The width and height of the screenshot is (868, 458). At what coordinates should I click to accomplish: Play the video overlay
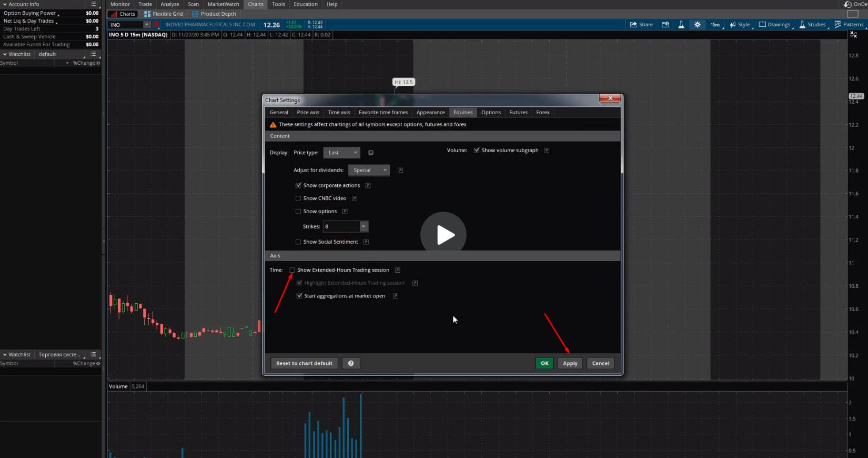pos(443,235)
